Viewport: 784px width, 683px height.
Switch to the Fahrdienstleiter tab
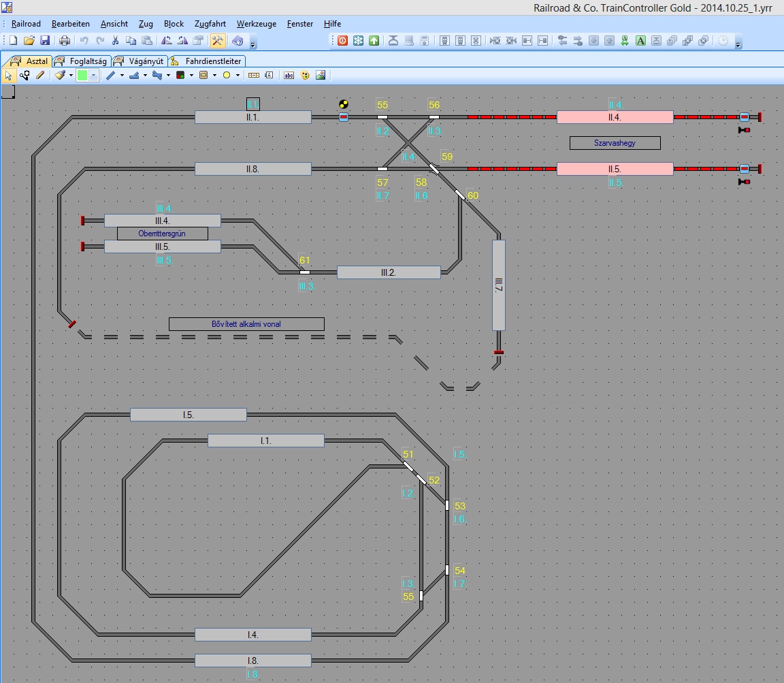[x=207, y=61]
